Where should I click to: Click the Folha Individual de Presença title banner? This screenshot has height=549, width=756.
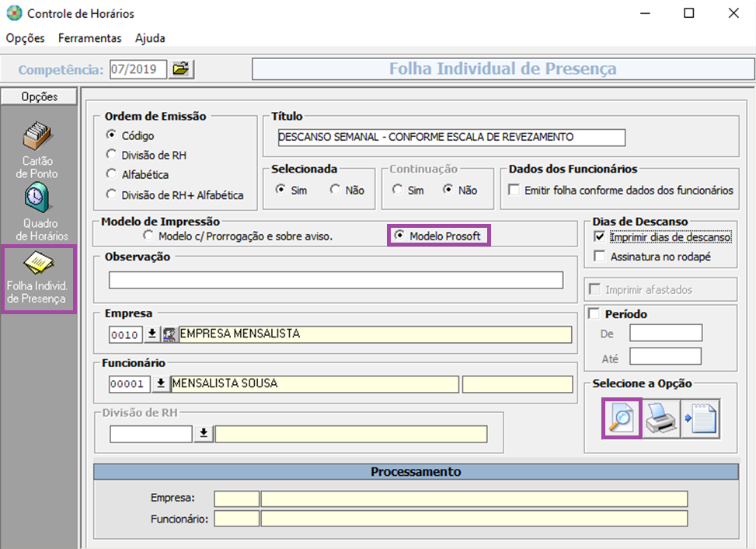point(503,69)
